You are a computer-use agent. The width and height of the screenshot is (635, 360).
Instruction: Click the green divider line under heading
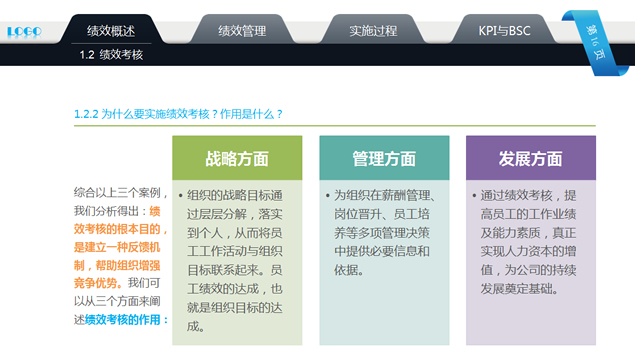[335, 126]
